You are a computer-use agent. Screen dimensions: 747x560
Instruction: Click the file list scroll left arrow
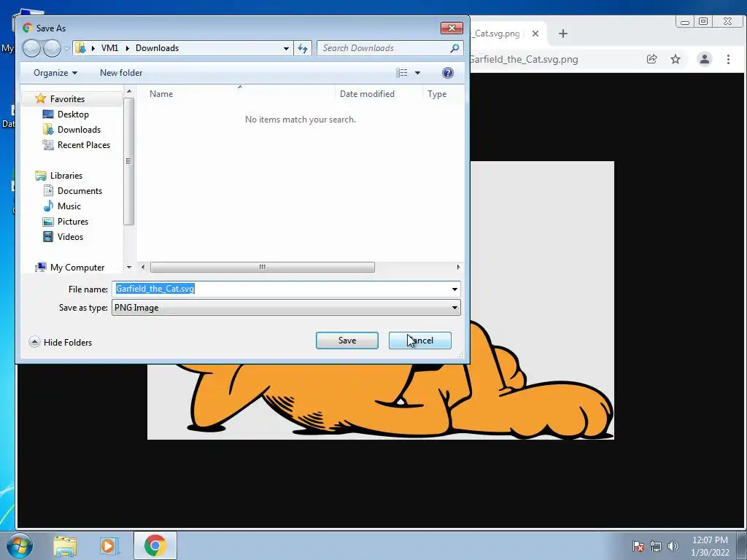tap(143, 267)
